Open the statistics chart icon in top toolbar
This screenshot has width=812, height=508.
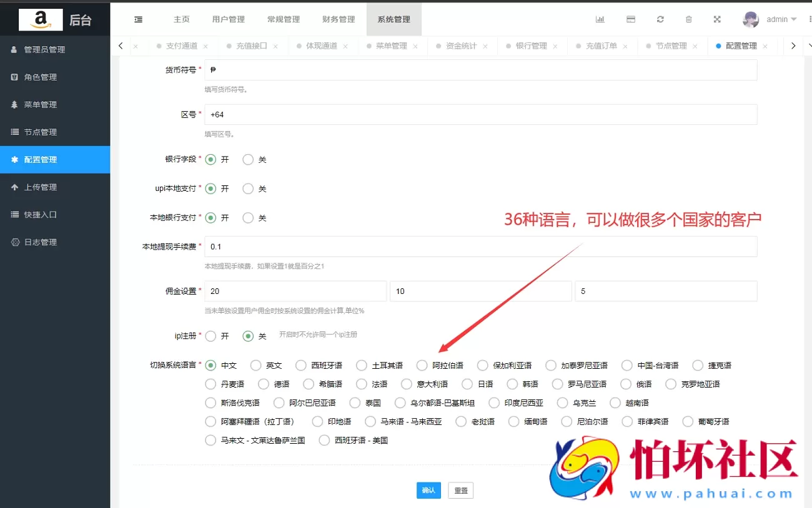600,19
